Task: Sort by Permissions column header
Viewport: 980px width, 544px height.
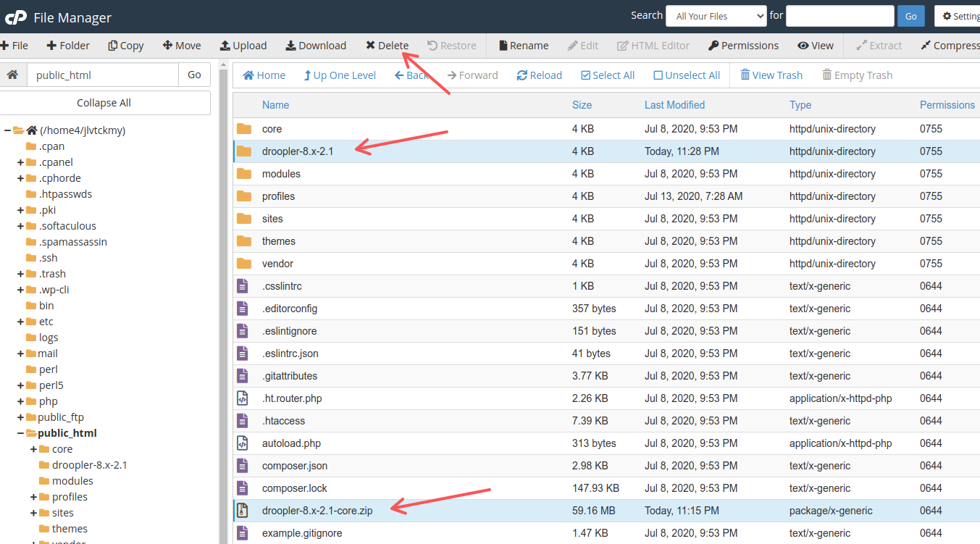Action: [x=947, y=105]
